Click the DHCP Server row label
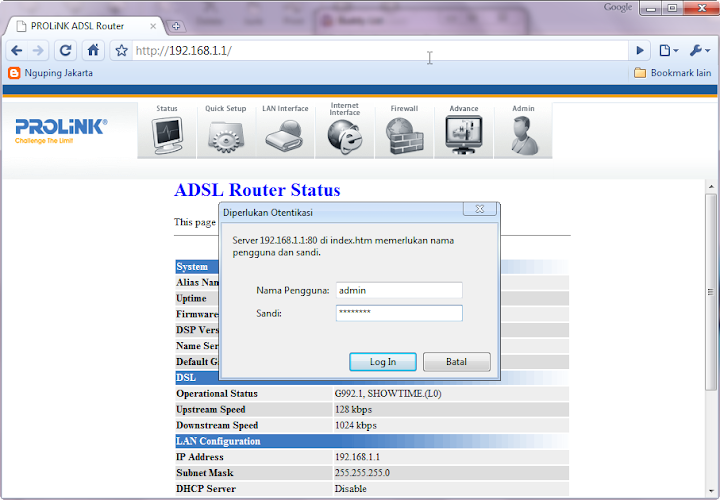720x500 pixels. pyautogui.click(x=206, y=489)
